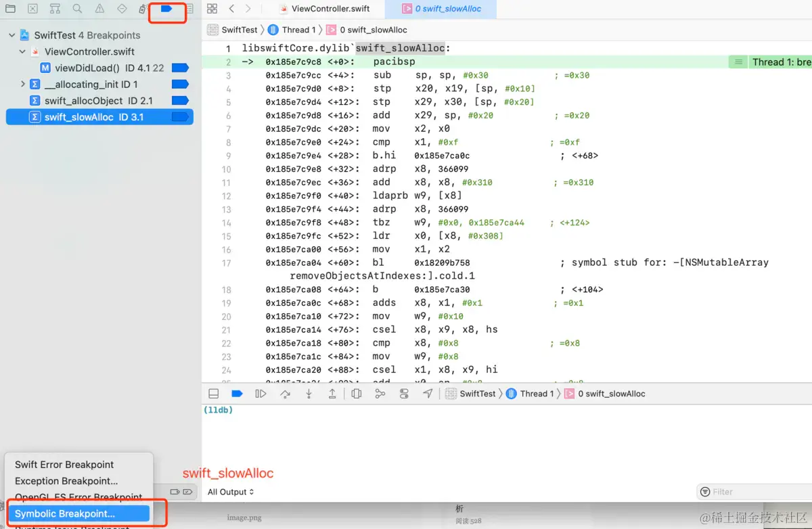Go forward in editor history

pyautogui.click(x=248, y=9)
